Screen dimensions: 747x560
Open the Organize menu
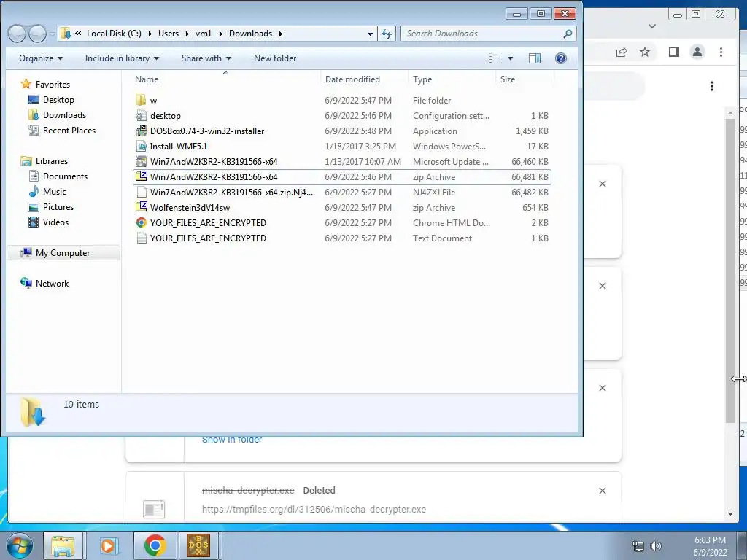coord(41,58)
